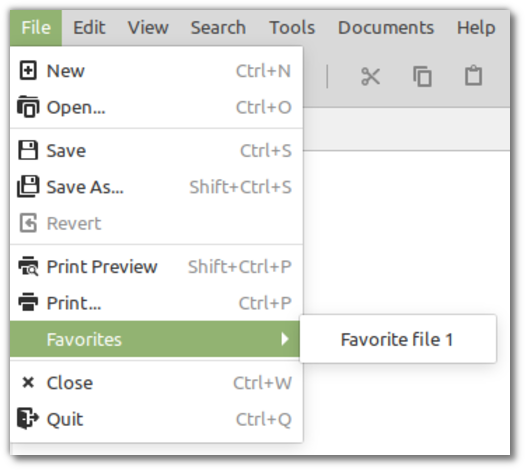Click the Save floppy disk icon
The image size is (526, 471).
[28, 150]
